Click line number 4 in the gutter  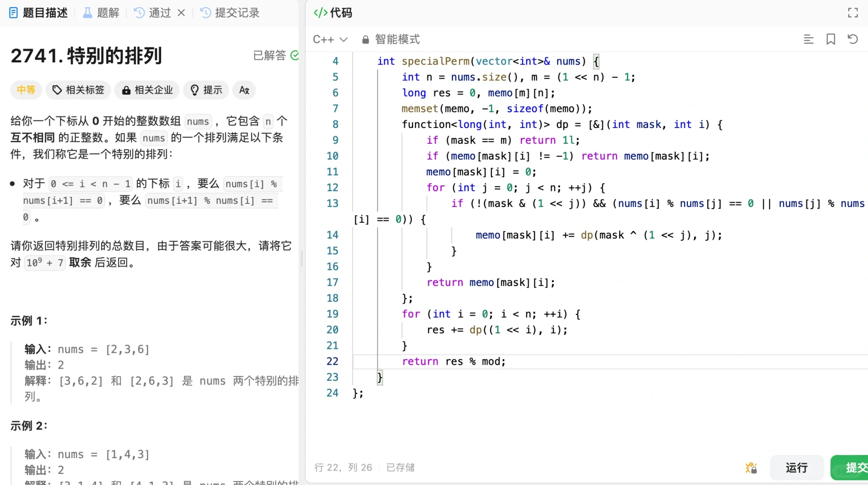pyautogui.click(x=335, y=61)
